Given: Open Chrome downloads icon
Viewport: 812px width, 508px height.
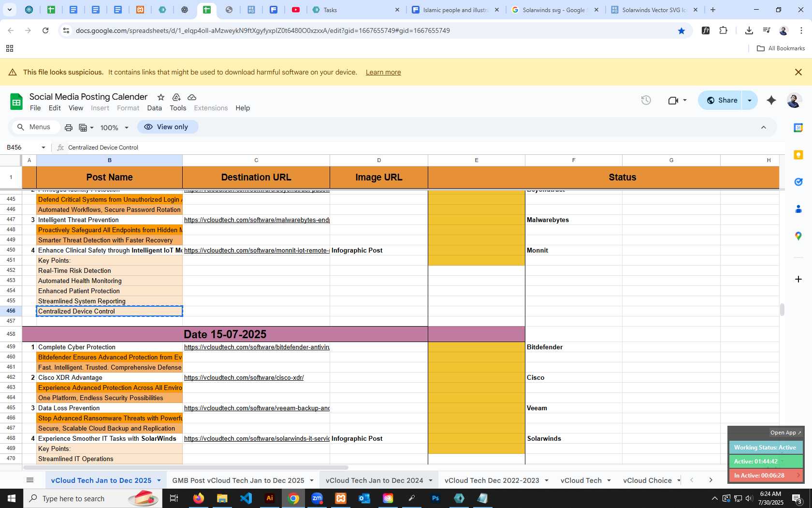Looking at the screenshot, I should [x=749, y=30].
